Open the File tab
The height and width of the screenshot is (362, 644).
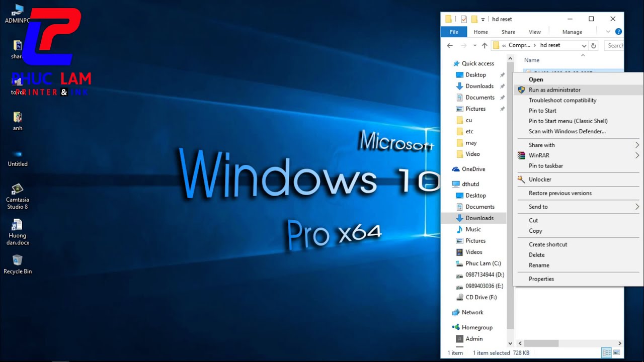point(454,32)
